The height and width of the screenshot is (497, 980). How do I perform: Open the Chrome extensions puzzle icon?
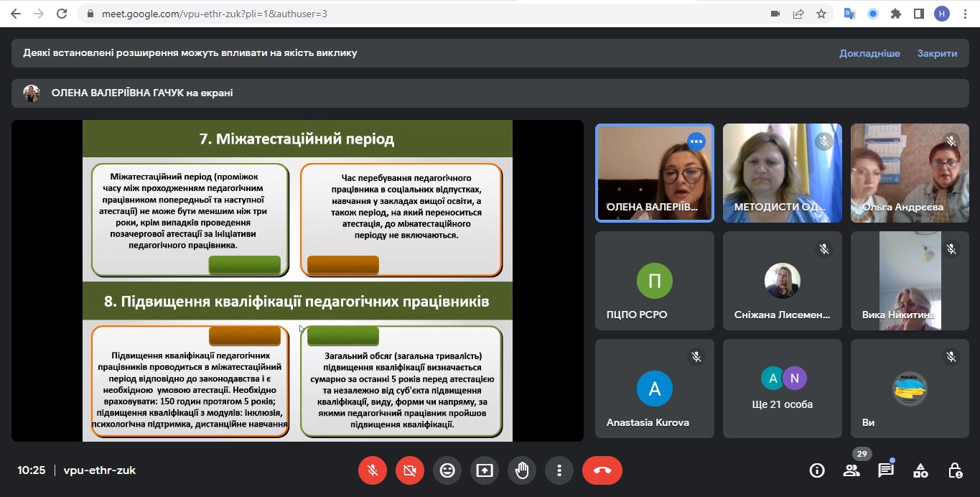point(895,14)
